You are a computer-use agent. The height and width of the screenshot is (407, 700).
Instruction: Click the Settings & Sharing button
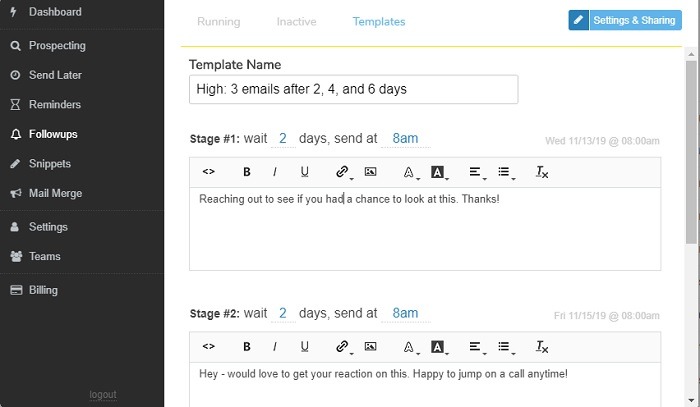pos(625,20)
